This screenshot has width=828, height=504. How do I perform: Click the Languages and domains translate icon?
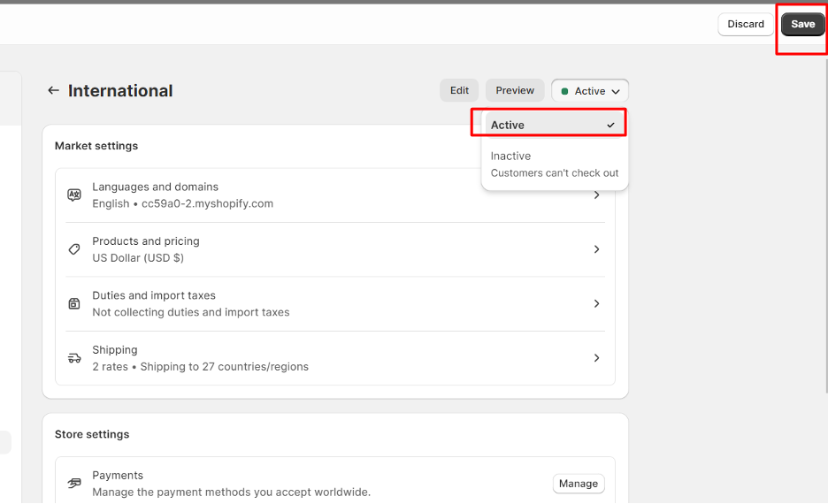point(74,195)
